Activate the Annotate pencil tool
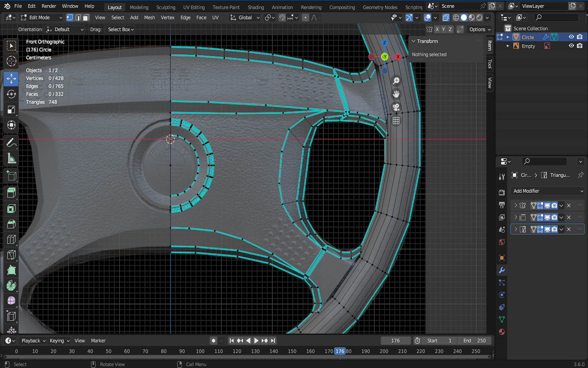The image size is (588, 368). pyautogui.click(x=11, y=143)
